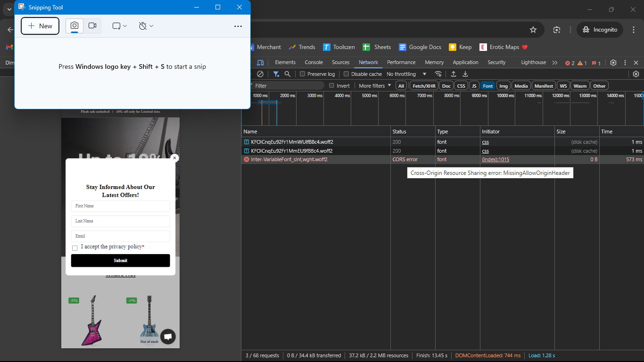Click the Import HAR file upload icon

click(454, 74)
